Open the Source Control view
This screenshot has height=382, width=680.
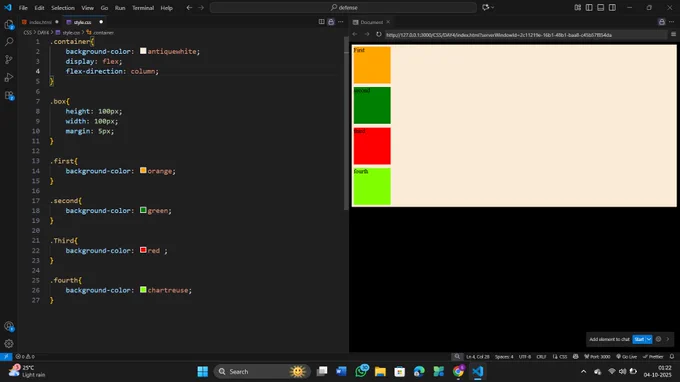tap(9, 59)
